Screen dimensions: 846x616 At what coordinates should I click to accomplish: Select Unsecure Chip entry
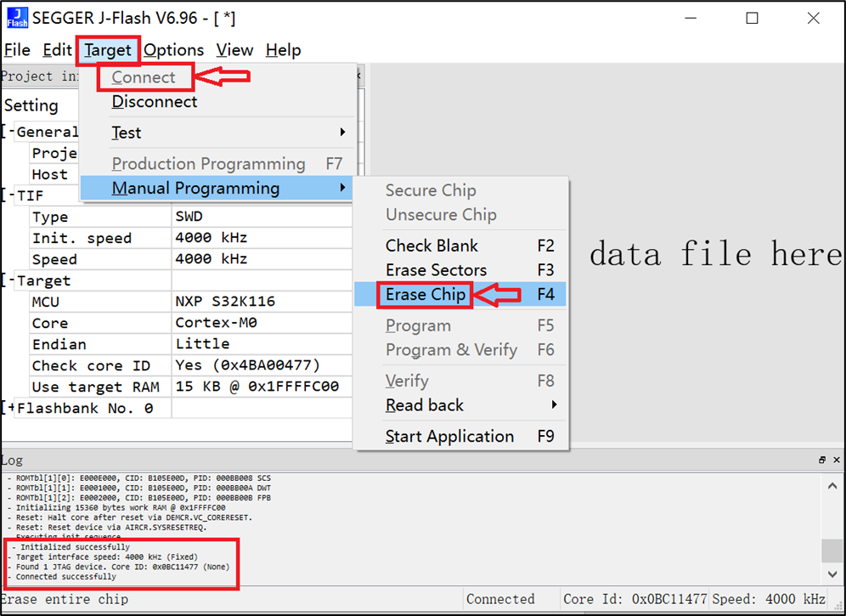460,214
